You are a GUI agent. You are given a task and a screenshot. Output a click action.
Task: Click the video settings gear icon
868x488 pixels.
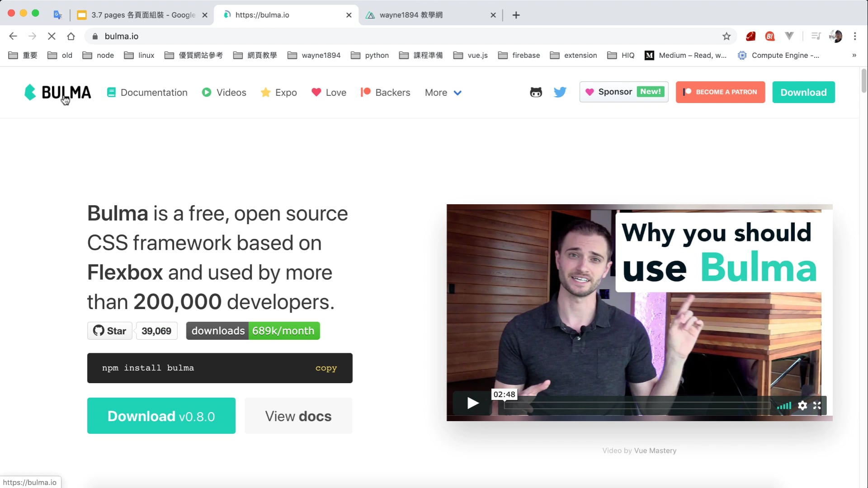(x=802, y=405)
